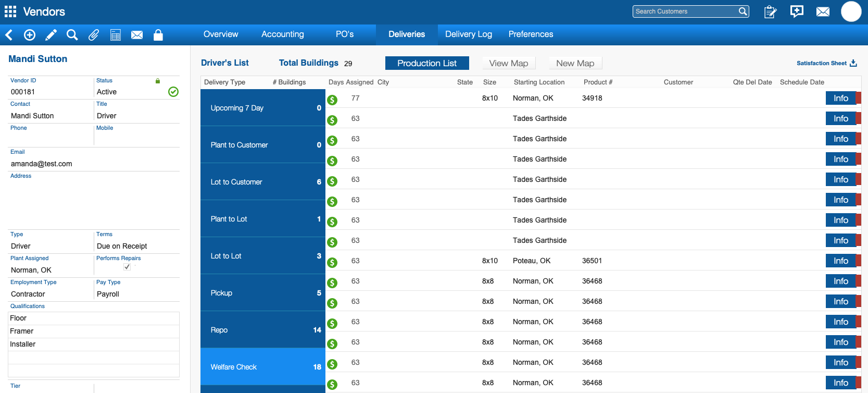
Task: Open attachments paperclip icon
Action: point(94,35)
